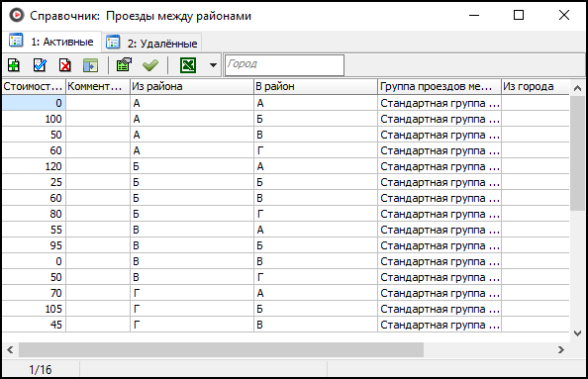Image resolution: width=588 pixels, height=379 pixels.
Task: Click 'Стандартная группа ...' in the 95 row
Action: [x=440, y=245]
